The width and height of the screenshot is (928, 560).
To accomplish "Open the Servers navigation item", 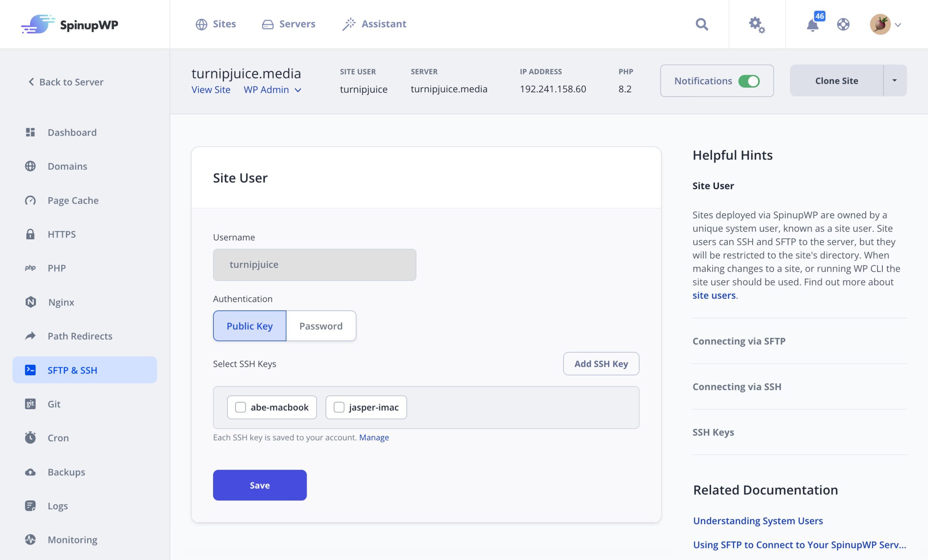I will [x=288, y=24].
